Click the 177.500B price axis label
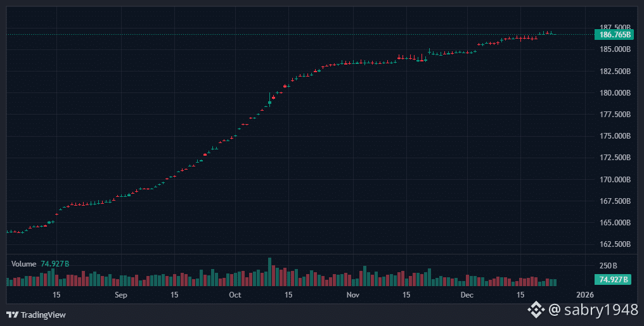The height and width of the screenshot is (326, 644). 615,114
